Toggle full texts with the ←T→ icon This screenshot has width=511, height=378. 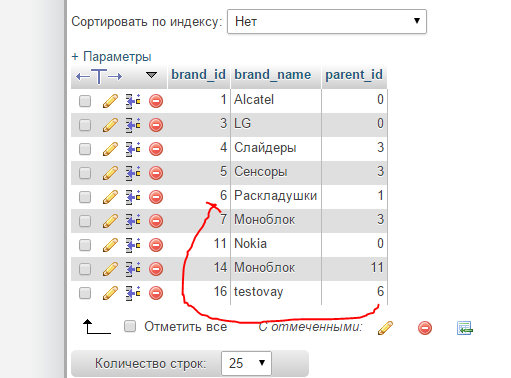click(x=99, y=76)
